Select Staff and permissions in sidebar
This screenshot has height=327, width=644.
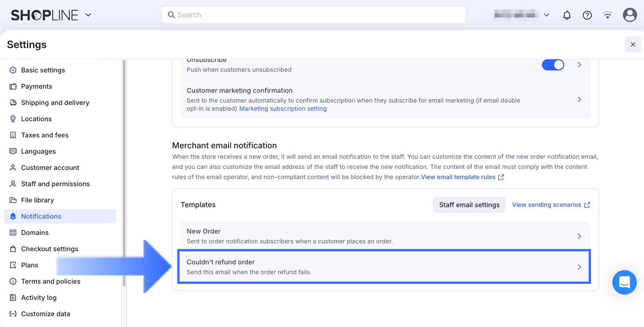coord(55,184)
